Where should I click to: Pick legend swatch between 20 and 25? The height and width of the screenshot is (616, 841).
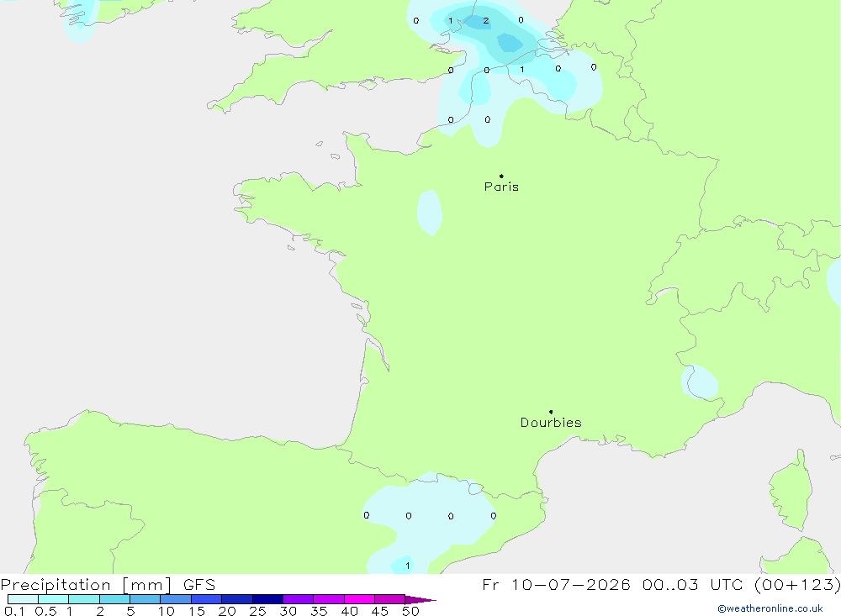(x=237, y=599)
